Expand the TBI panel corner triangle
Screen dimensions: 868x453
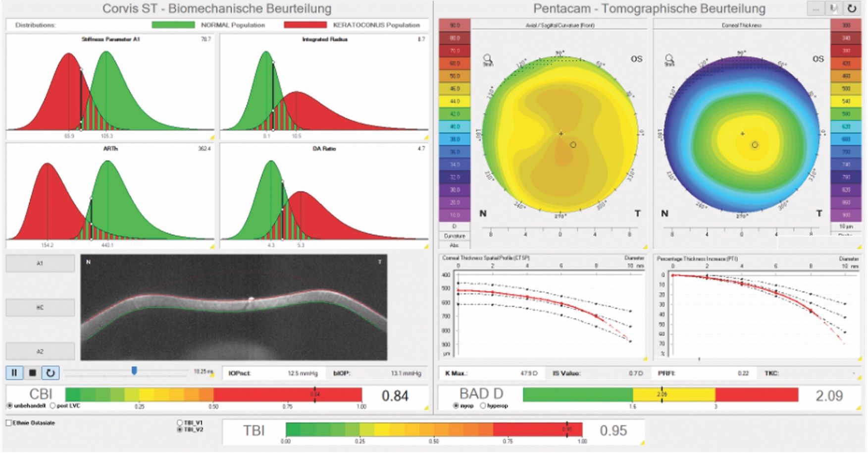coord(642,443)
